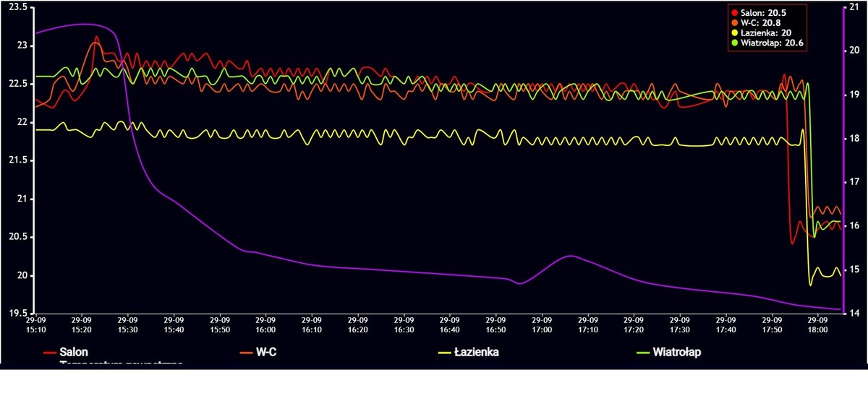Image resolution: width=868 pixels, height=409 pixels.
Task: Toggle Łazienka series visibility in legend
Action: 471,352
